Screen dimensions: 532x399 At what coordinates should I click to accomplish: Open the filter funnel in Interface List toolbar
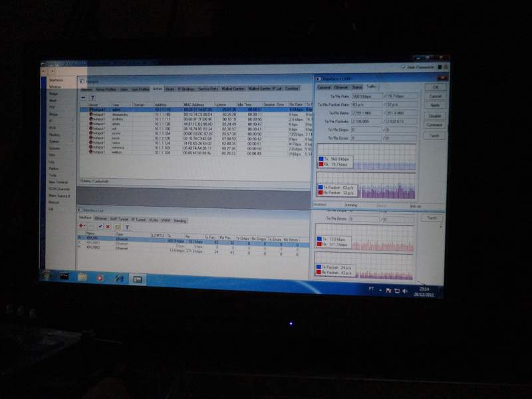click(126, 227)
